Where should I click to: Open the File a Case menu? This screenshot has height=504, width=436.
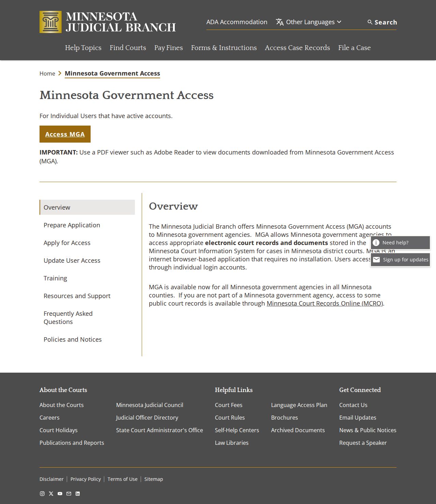pos(354,48)
